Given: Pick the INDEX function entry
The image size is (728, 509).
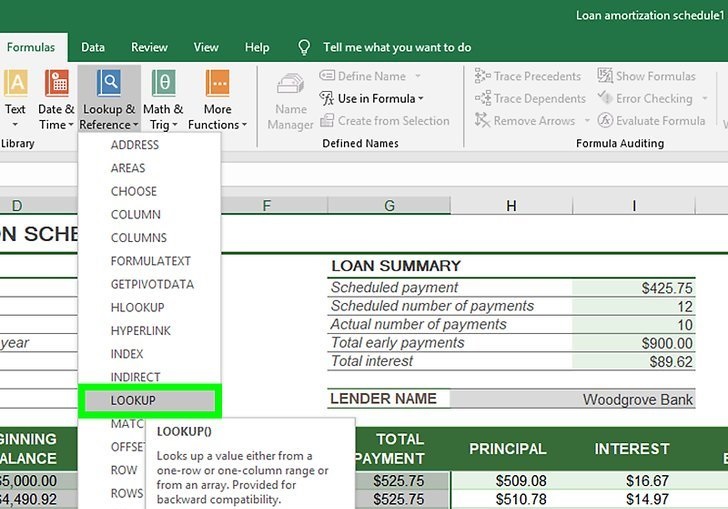Looking at the screenshot, I should [127, 354].
